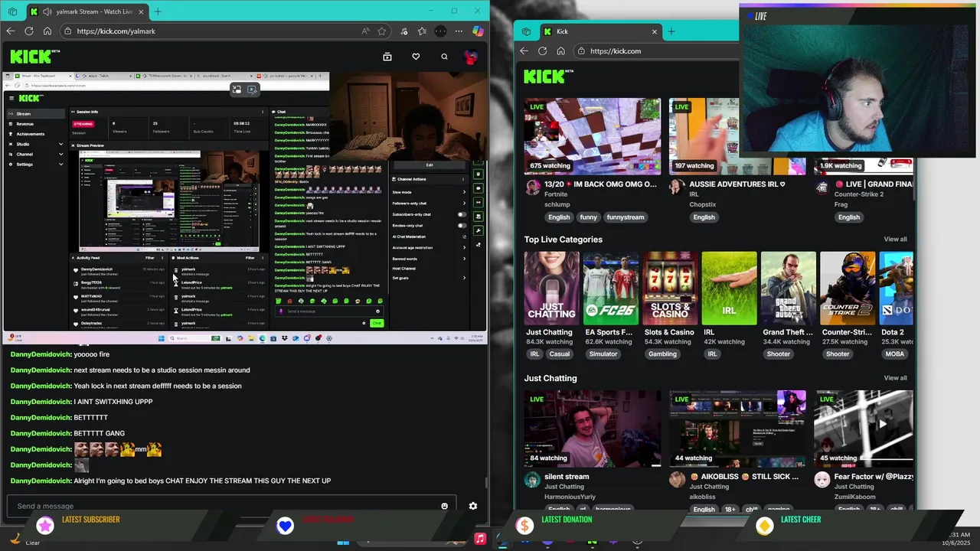Go home in the yalmark stream window
Image resolution: width=980 pixels, height=551 pixels.
(47, 31)
